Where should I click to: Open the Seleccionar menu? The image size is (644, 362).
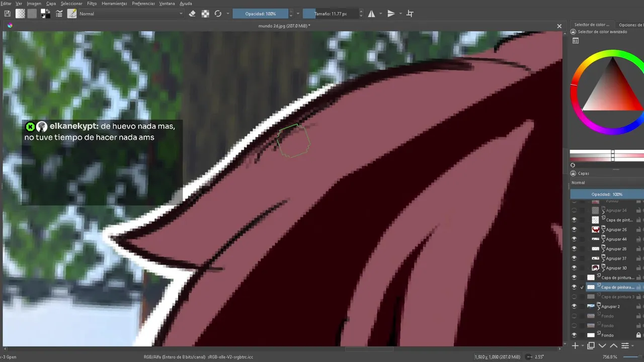[71, 4]
